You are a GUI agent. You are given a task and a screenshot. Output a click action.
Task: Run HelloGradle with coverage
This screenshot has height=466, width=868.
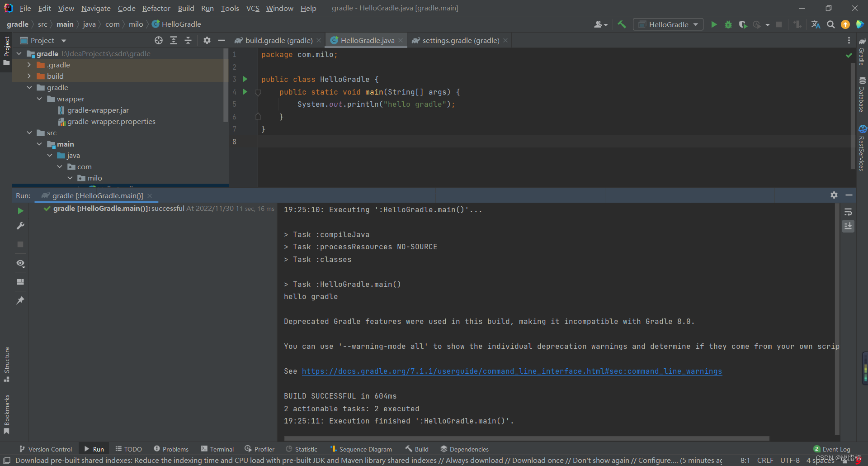pyautogui.click(x=743, y=24)
